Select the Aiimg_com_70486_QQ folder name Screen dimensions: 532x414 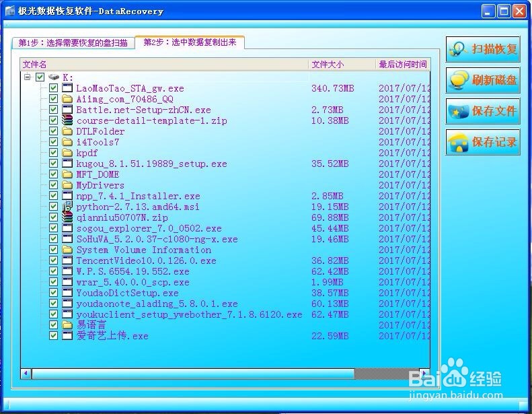(125, 99)
